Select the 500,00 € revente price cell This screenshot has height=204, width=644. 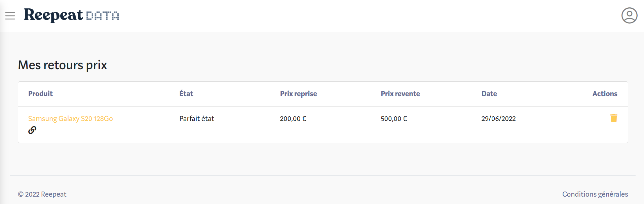(x=394, y=119)
